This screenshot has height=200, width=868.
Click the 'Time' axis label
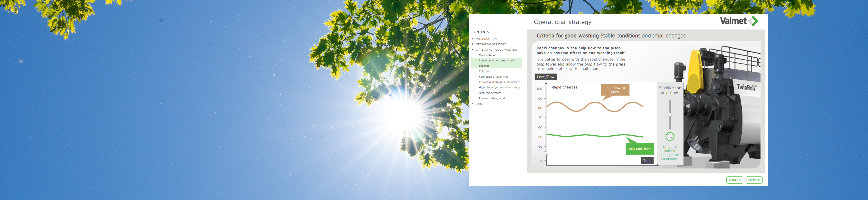pos(647,161)
